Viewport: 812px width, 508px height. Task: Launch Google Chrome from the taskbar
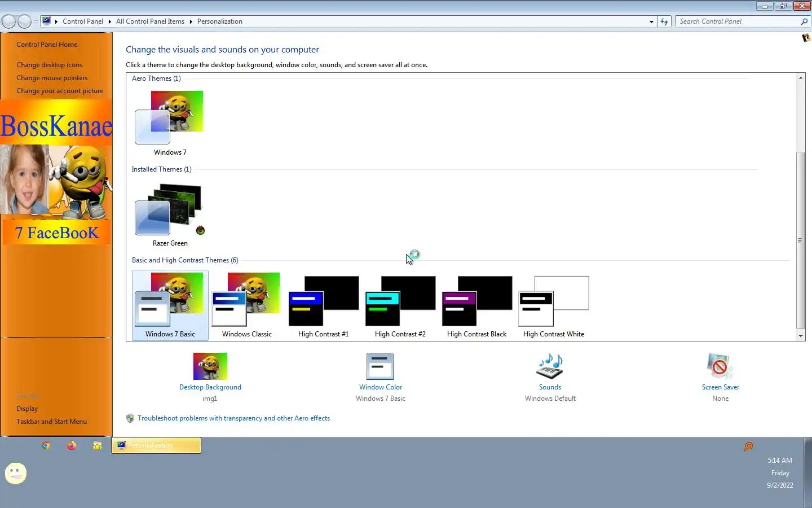46,445
